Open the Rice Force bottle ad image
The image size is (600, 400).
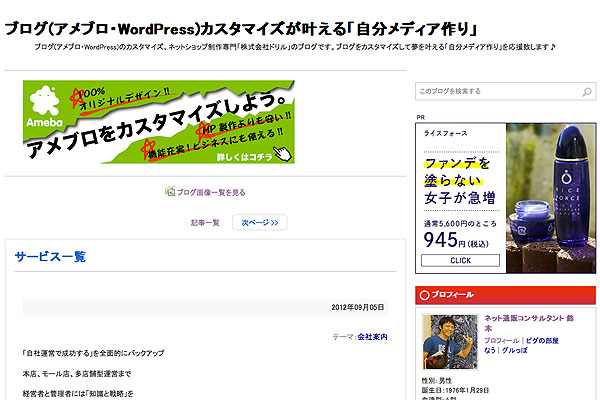coord(551,198)
